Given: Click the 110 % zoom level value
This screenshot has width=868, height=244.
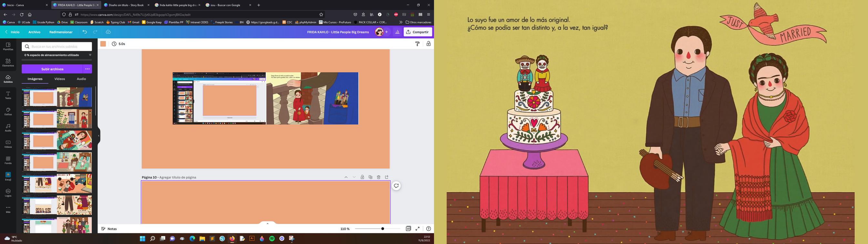Looking at the screenshot, I should tap(345, 229).
